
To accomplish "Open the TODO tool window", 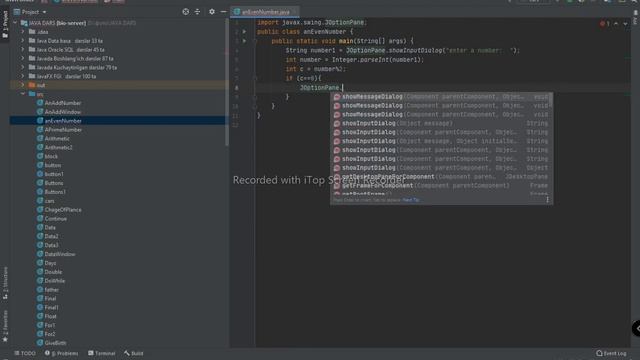I will (x=25, y=353).
